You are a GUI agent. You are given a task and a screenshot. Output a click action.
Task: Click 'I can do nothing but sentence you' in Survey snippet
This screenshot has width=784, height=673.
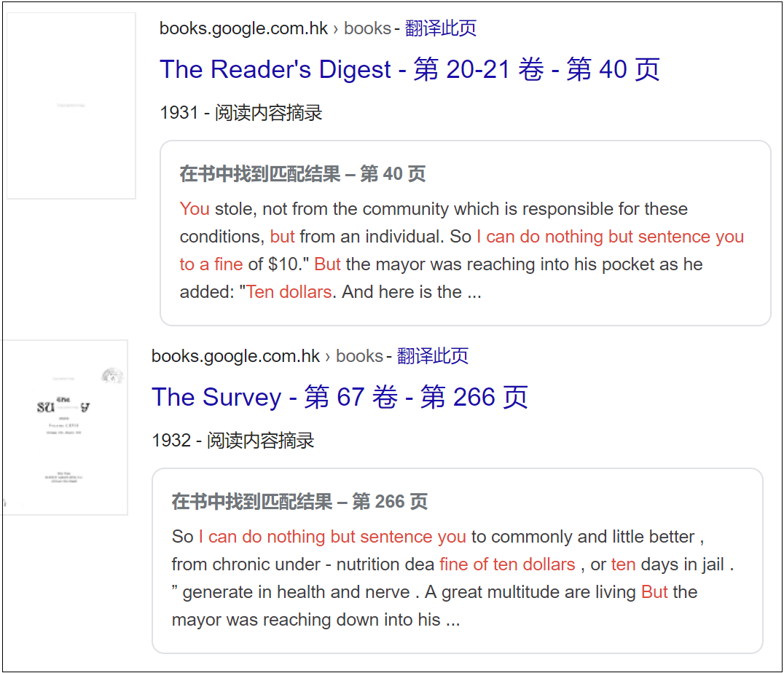(x=332, y=537)
